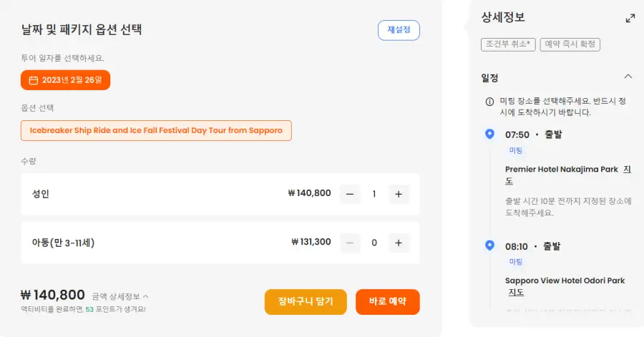Add to cart with 장바구니 담기

[x=306, y=301]
